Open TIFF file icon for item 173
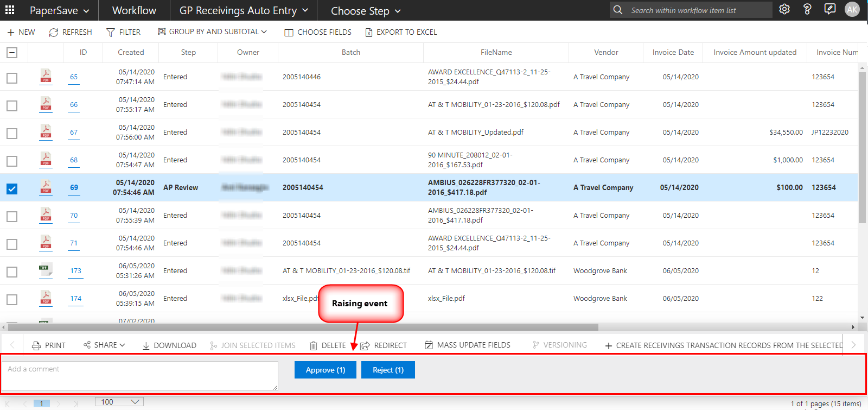The height and width of the screenshot is (410, 868). coord(46,270)
